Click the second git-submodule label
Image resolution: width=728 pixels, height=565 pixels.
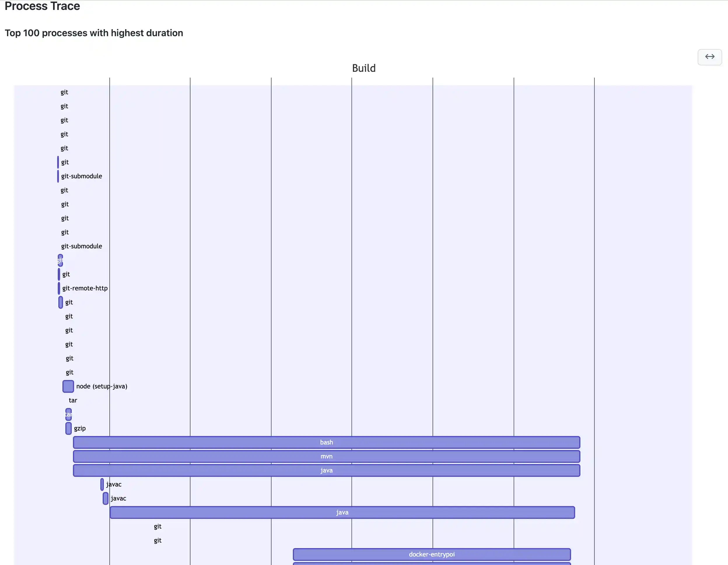click(x=82, y=246)
